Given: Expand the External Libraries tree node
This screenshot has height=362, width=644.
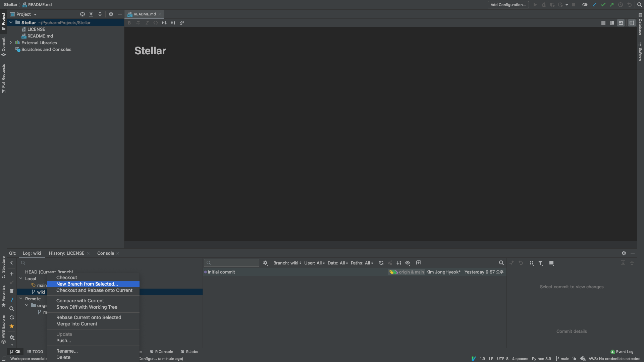Looking at the screenshot, I should pos(11,43).
